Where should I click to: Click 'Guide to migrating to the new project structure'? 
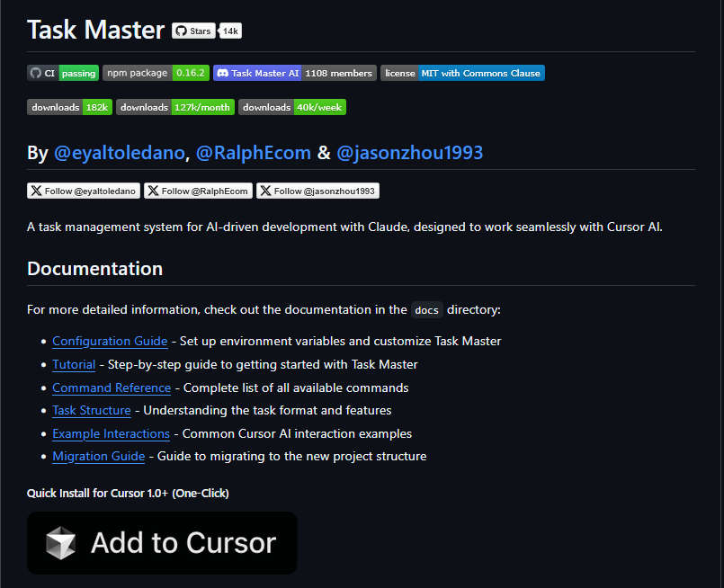point(291,457)
